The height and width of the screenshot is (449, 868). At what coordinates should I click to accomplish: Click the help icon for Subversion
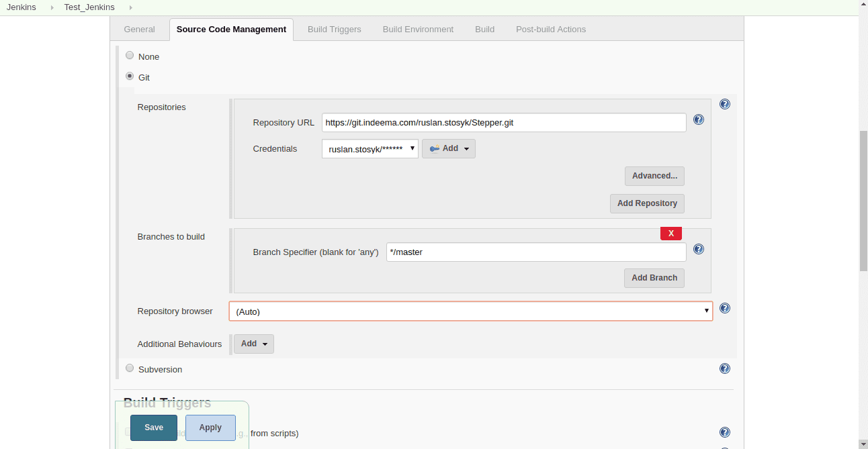[724, 368]
